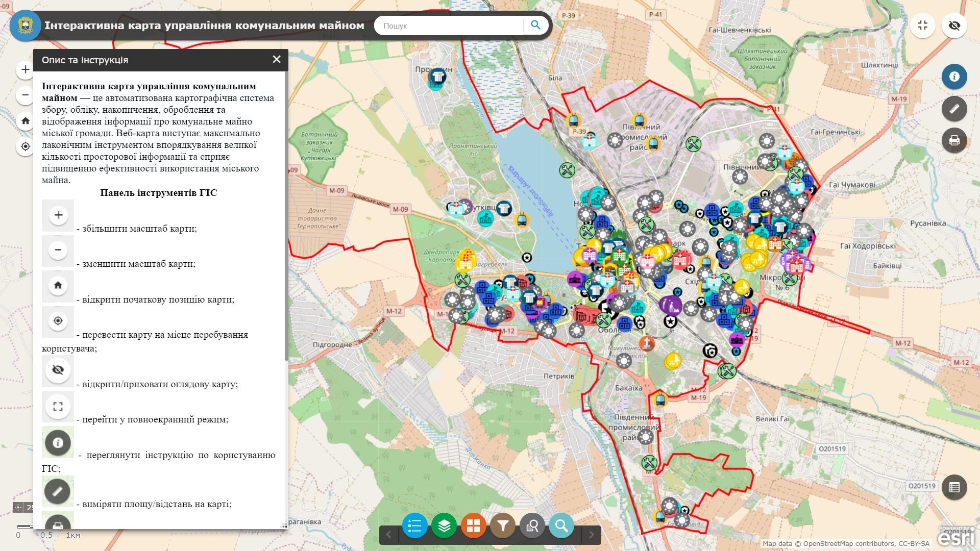The width and height of the screenshot is (980, 551).
Task: Open the attribute table button
Action: coord(954,487)
